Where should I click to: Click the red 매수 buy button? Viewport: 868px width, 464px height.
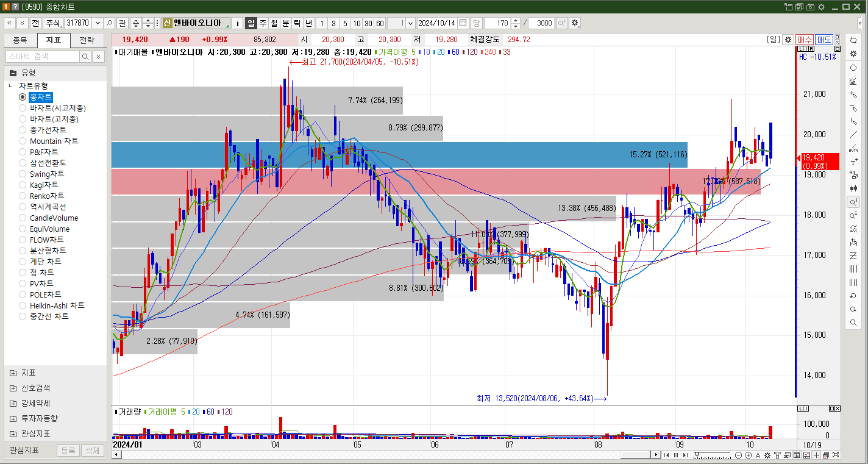(805, 40)
